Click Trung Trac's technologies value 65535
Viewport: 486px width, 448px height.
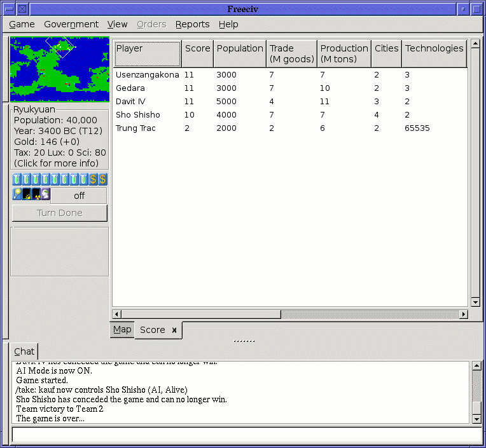(x=417, y=128)
